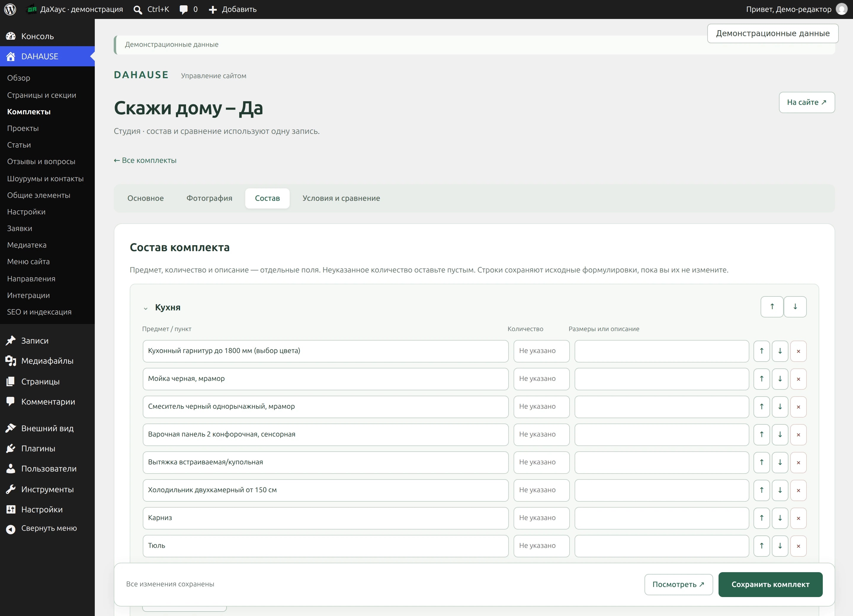Move Мойка черная row down
This screenshot has width=853, height=616.
[x=780, y=379]
